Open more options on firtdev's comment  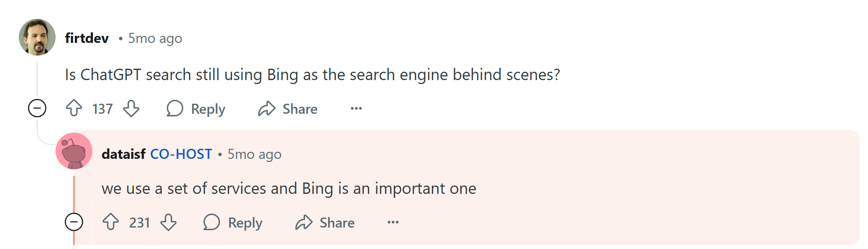356,108
